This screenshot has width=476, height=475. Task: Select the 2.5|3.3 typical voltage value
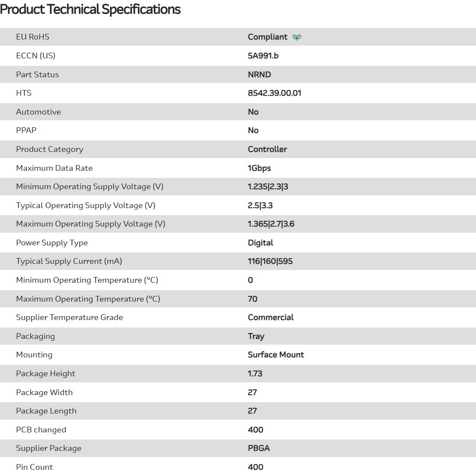(x=260, y=205)
